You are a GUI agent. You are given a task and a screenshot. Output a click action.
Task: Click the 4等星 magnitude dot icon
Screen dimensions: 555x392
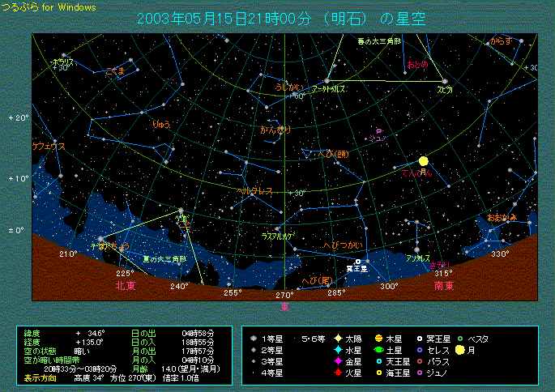click(254, 373)
